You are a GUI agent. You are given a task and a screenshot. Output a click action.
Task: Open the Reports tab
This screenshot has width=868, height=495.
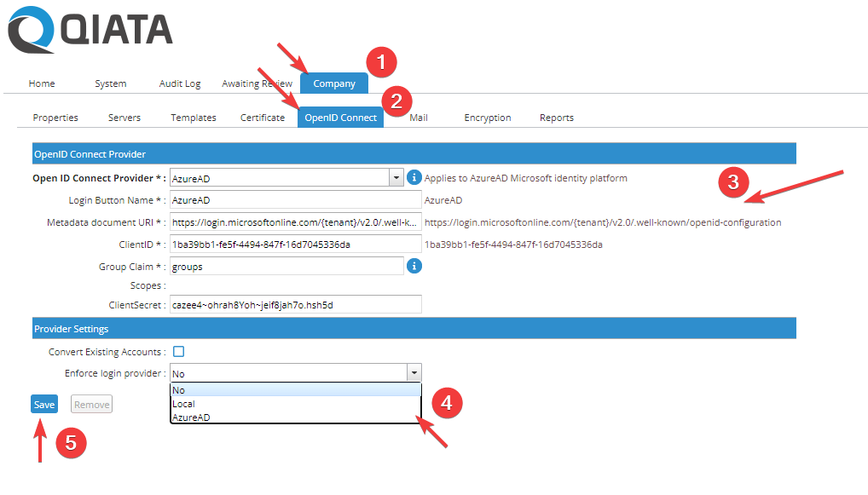click(x=556, y=117)
